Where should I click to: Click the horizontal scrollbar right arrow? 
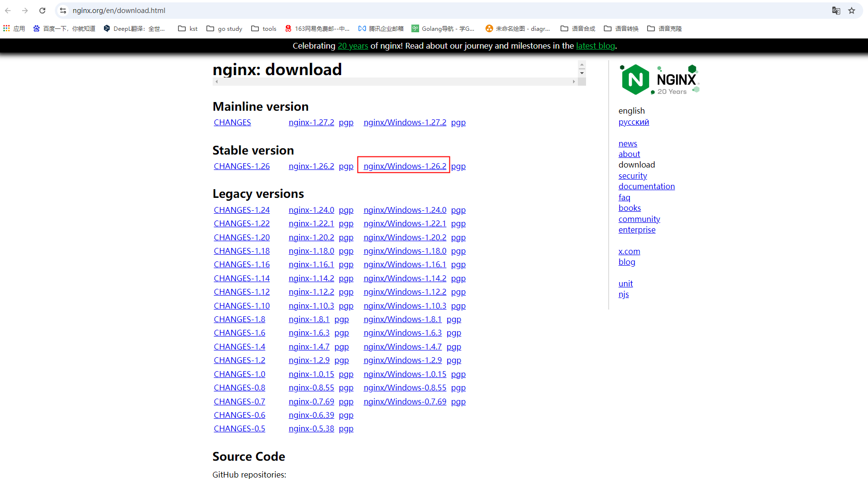pyautogui.click(x=574, y=82)
